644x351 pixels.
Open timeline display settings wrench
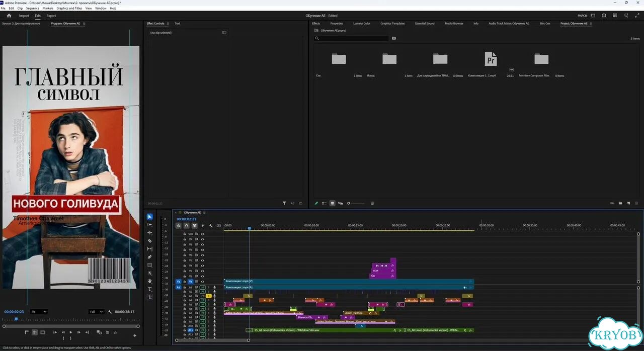[x=211, y=226]
